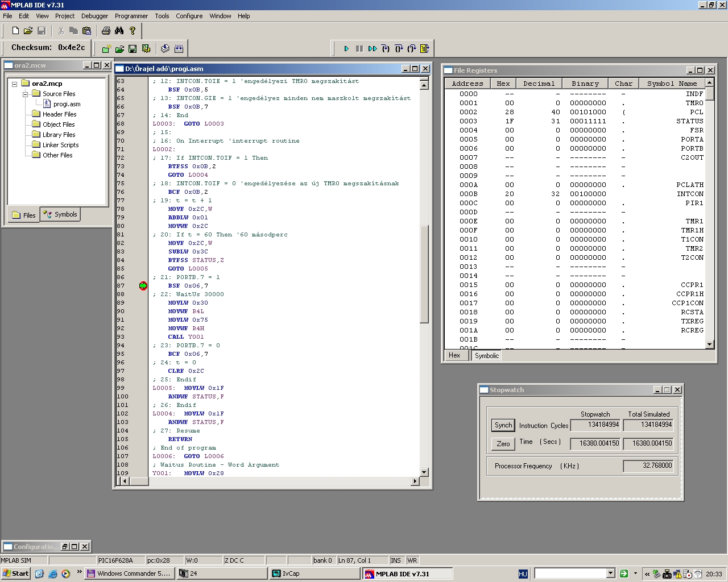Screen dimensions: 728x582
Task: Click the code editor vertical scrollbar thumb
Action: click(x=424, y=274)
